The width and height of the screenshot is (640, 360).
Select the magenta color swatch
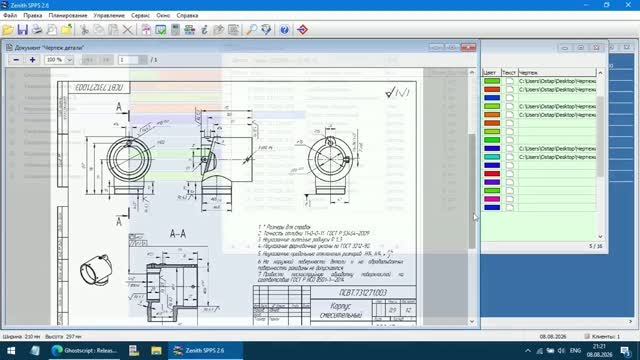[x=492, y=199]
